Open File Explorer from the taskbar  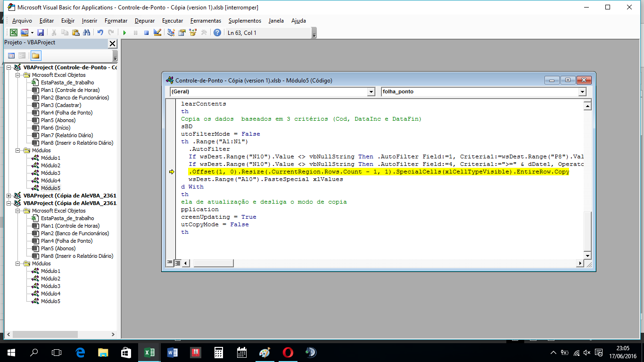[103, 352]
